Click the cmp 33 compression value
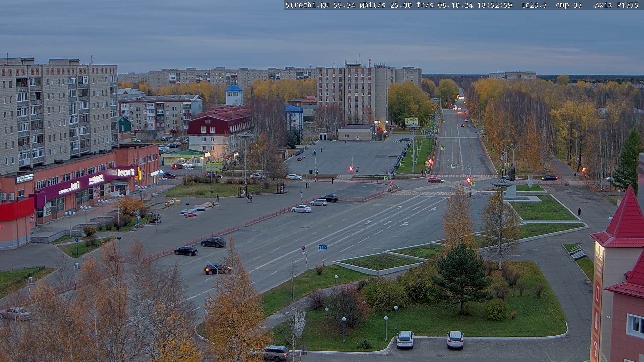The image size is (644, 362). (x=569, y=5)
